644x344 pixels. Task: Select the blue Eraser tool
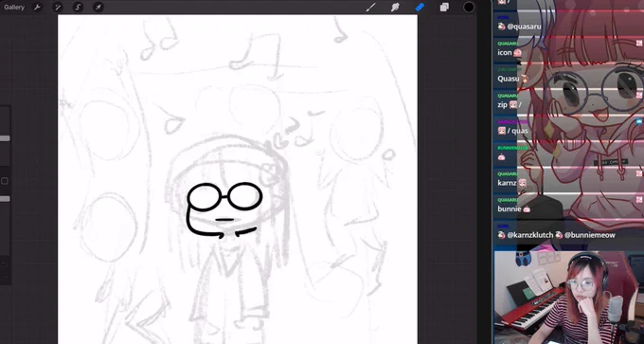coord(420,7)
